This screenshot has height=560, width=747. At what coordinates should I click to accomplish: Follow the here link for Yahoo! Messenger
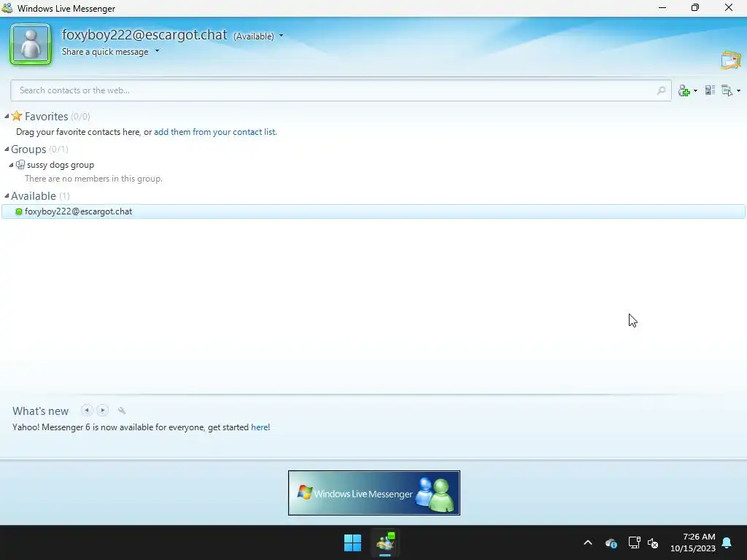[259, 427]
